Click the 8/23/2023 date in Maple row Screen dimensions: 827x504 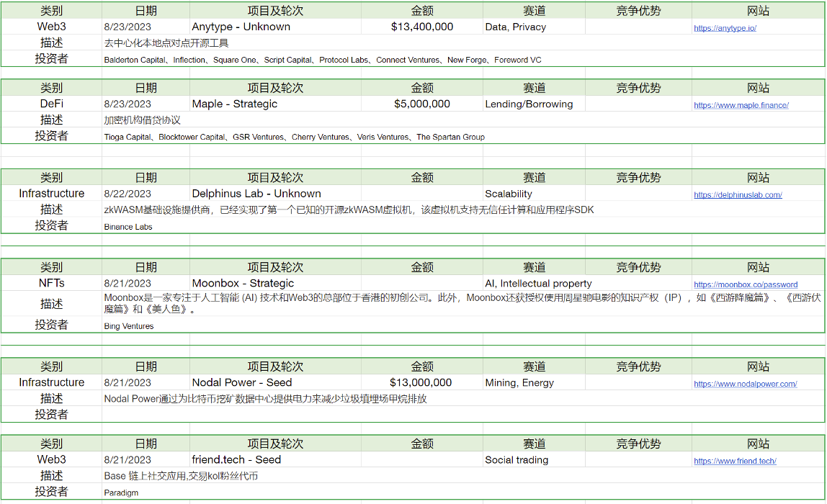tap(146, 104)
